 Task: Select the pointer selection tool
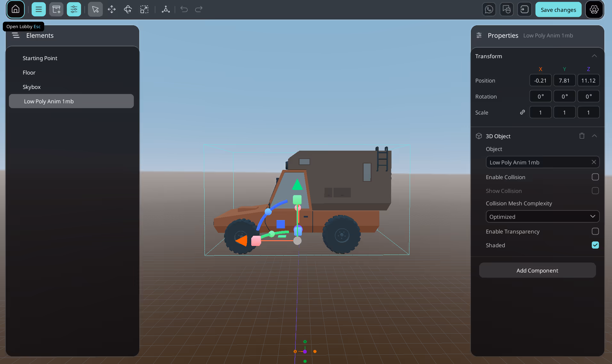[x=95, y=9]
